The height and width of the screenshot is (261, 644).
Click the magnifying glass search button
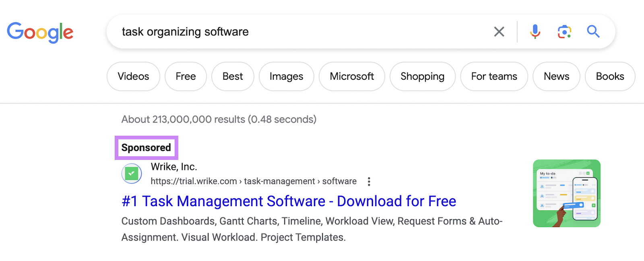593,31
